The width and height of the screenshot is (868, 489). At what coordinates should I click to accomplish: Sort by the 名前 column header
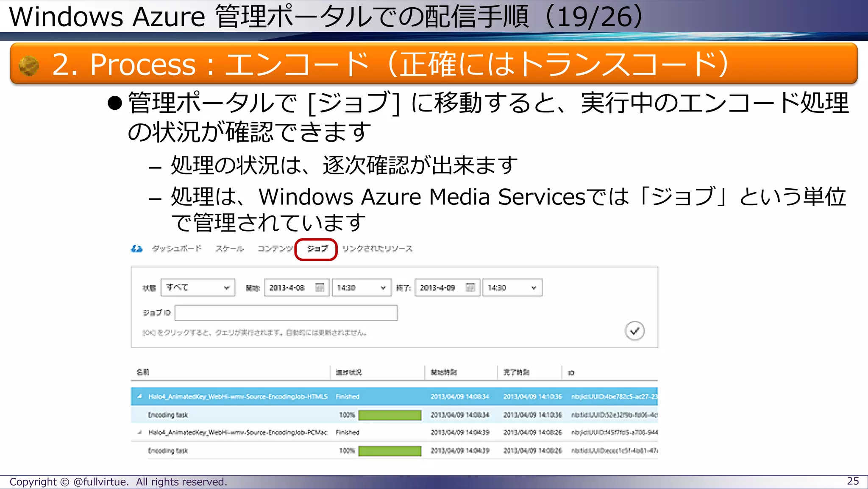pyautogui.click(x=143, y=372)
